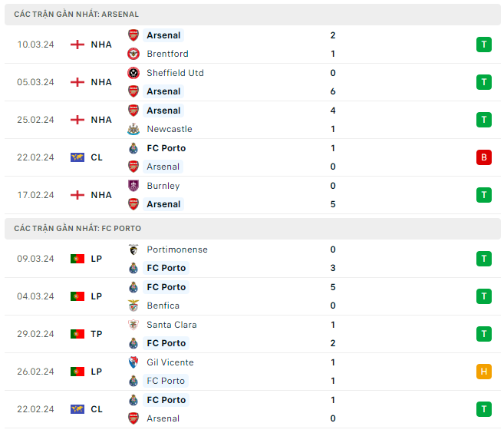Click England flag on the 10.03.24 match
504x433 pixels.
point(77,45)
